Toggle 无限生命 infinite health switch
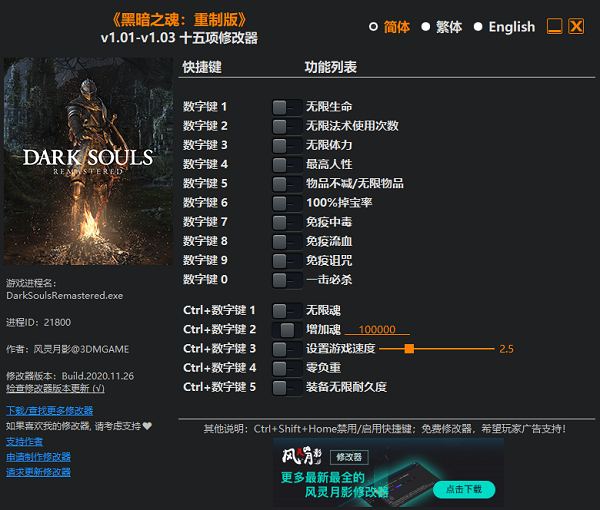Image resolution: width=600 pixels, height=510 pixels. [286, 106]
